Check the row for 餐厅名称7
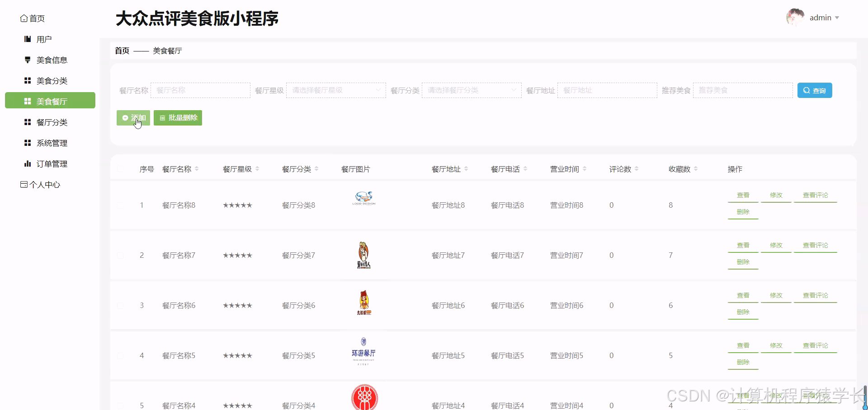Viewport: 868px width, 410px height. click(120, 256)
